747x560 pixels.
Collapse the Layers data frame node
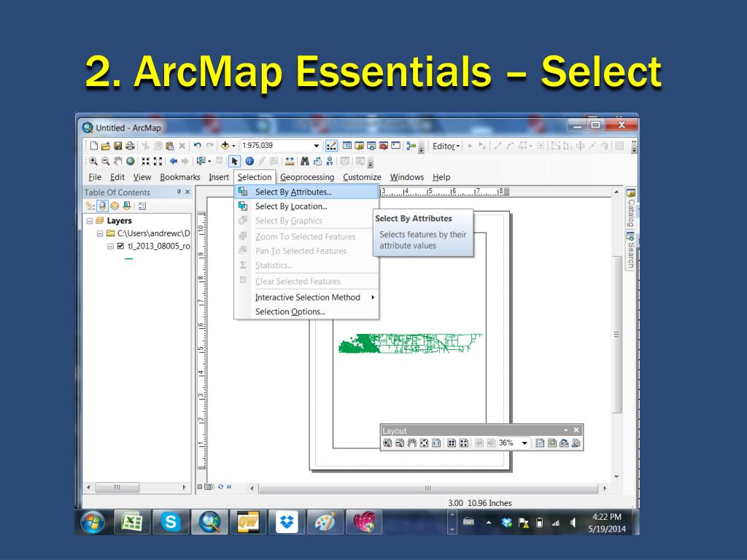pos(90,221)
